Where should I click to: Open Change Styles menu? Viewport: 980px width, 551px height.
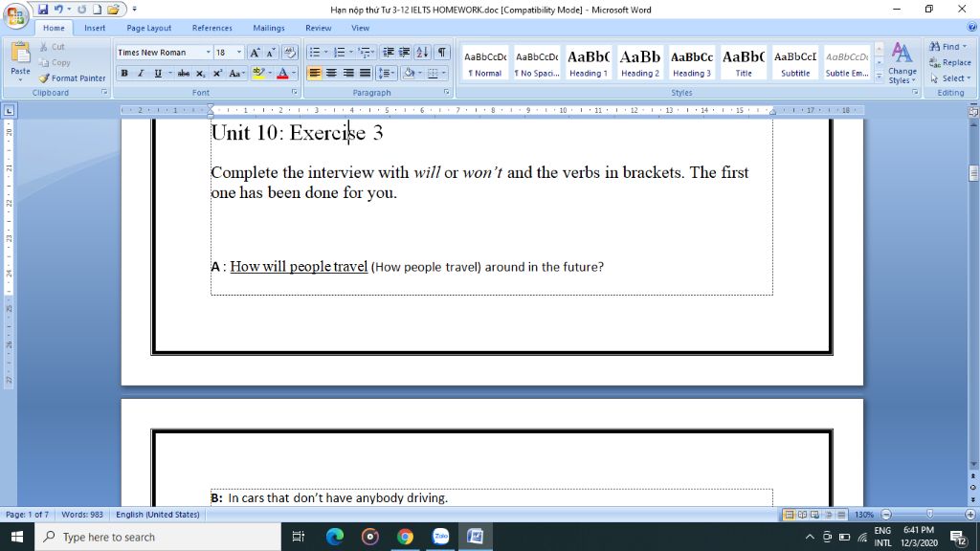(x=902, y=62)
